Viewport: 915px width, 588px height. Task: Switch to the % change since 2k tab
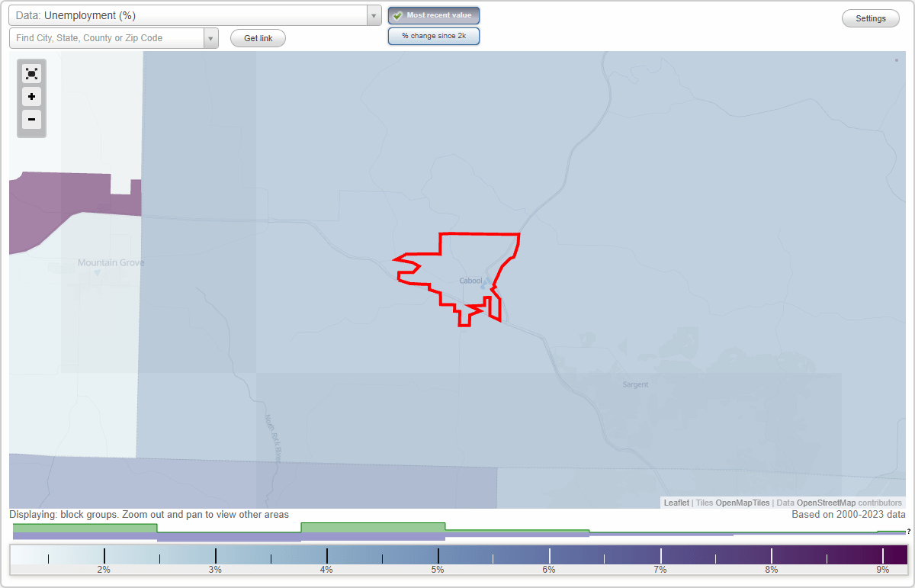[x=434, y=35]
